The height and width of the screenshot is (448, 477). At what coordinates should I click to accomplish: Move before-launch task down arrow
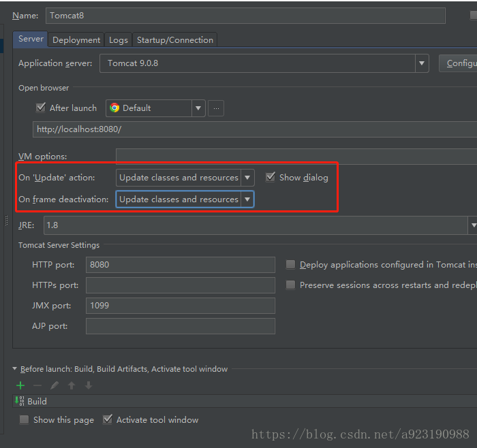89,385
